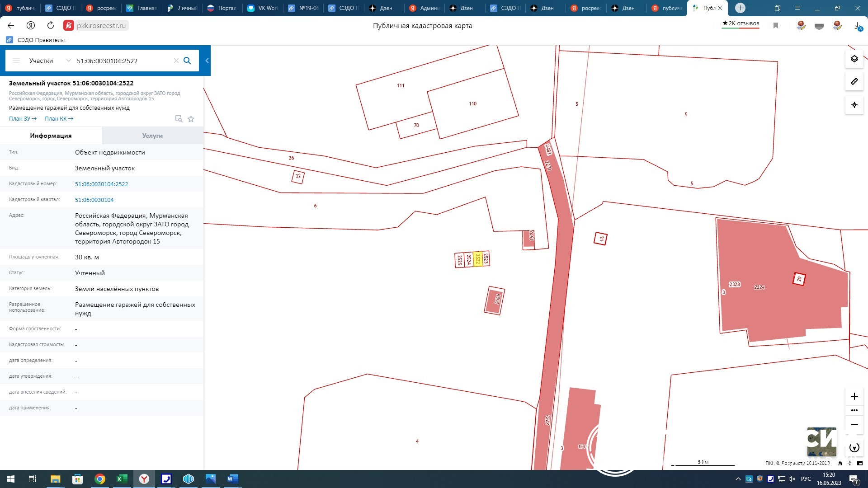
Task: Open Excel from the Windows taskbar
Action: 122,479
